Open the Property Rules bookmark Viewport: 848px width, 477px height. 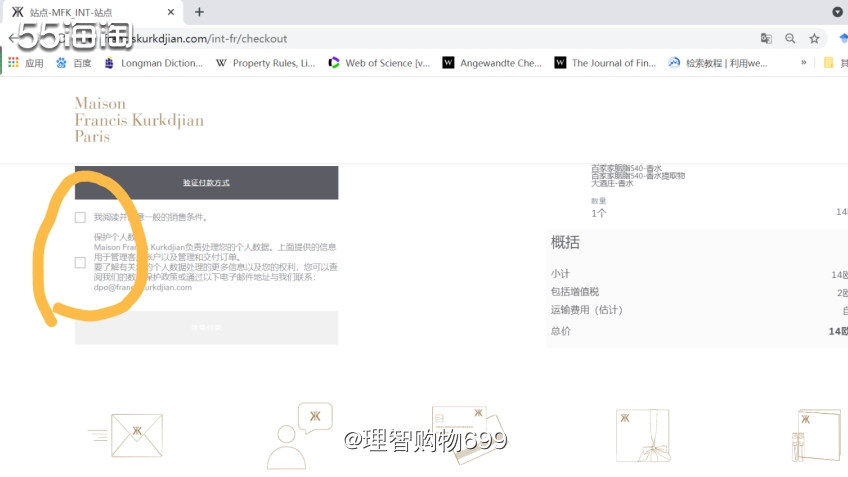click(x=266, y=63)
